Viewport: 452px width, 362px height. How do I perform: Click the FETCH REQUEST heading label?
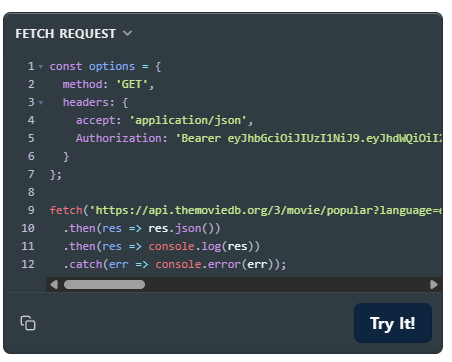(x=66, y=33)
